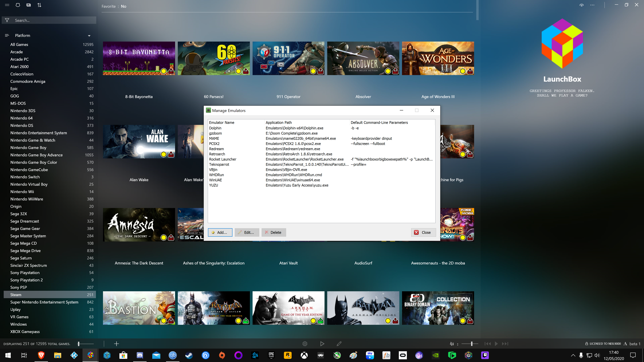The height and width of the screenshot is (362, 644).
Task: Select PCSX2 emulator row
Action: (x=321, y=144)
